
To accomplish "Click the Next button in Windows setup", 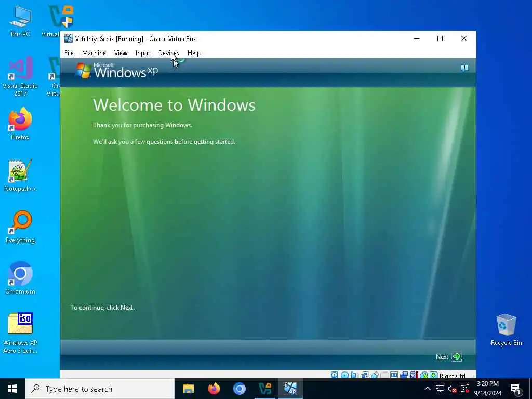I will (448, 356).
